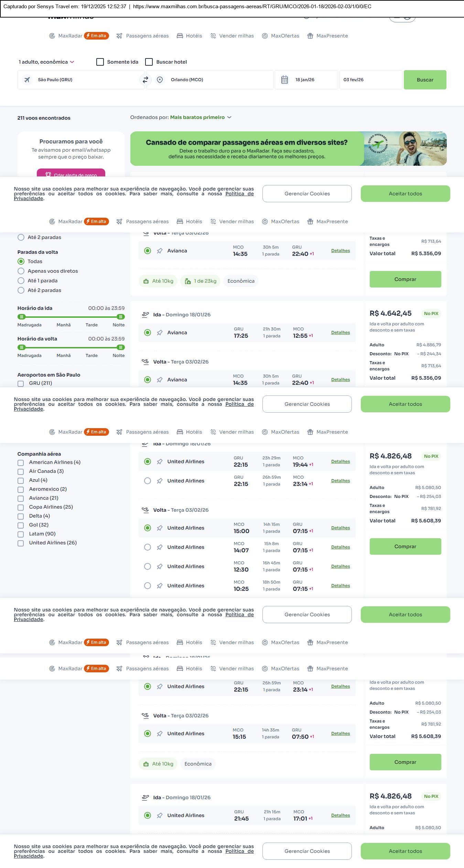Click the left handle of Horário da ida slider
The image size is (464, 868).
[x=22, y=317]
